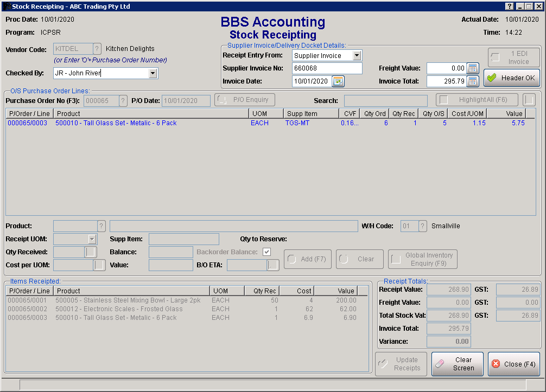Click the Clear Screen button

pyautogui.click(x=457, y=364)
